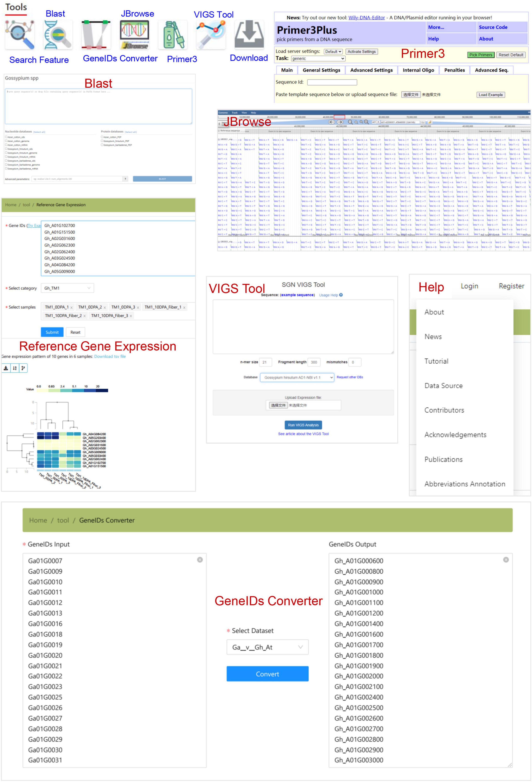Check the Gossypium_hirsutum_cds database box

pyautogui.click(x=6, y=149)
